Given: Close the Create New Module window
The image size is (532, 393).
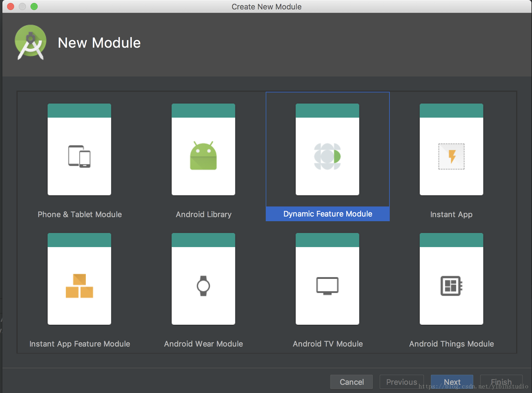Looking at the screenshot, I should 11,7.
